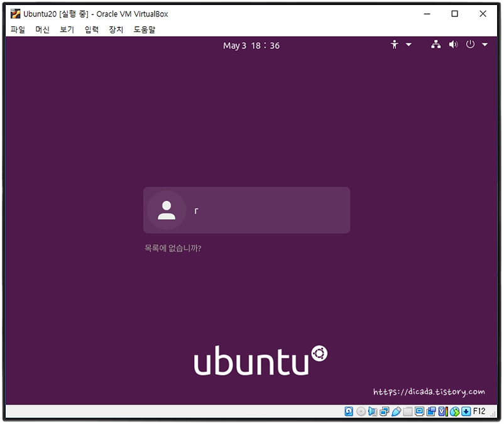Image resolution: width=504 pixels, height=424 pixels.
Task: Click the optical disc status icon
Action: pos(361,411)
